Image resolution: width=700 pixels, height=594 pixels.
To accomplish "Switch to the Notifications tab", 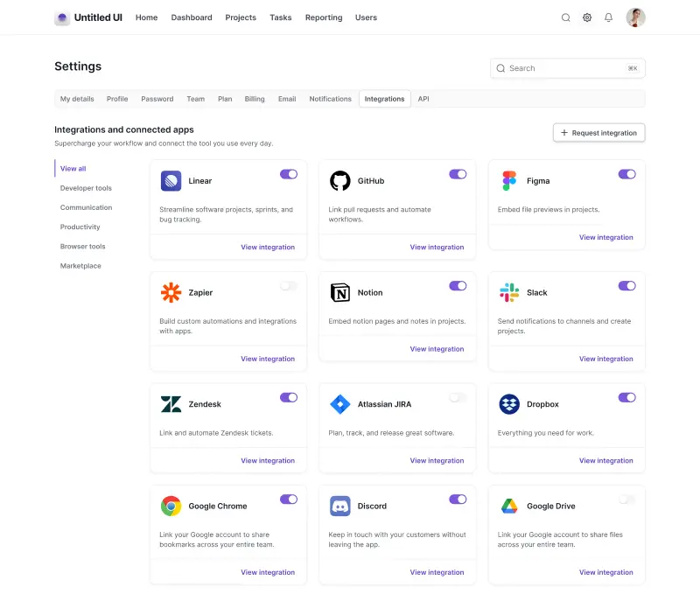I will (x=330, y=99).
